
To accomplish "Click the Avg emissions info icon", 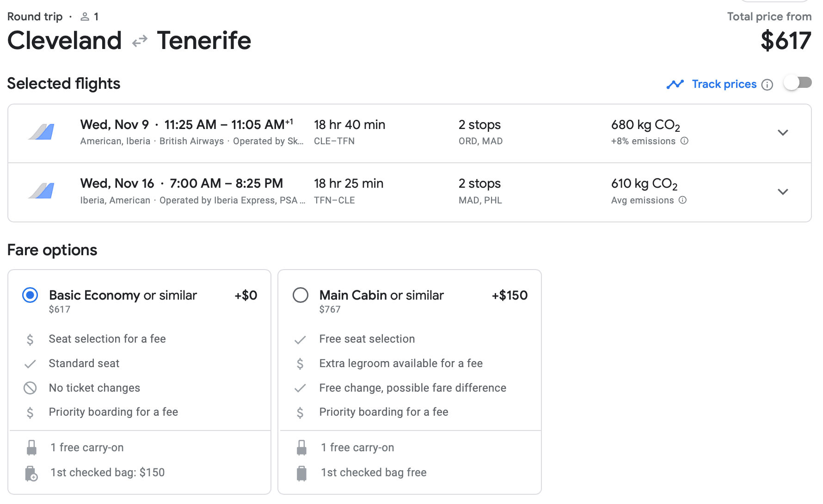I will click(682, 200).
